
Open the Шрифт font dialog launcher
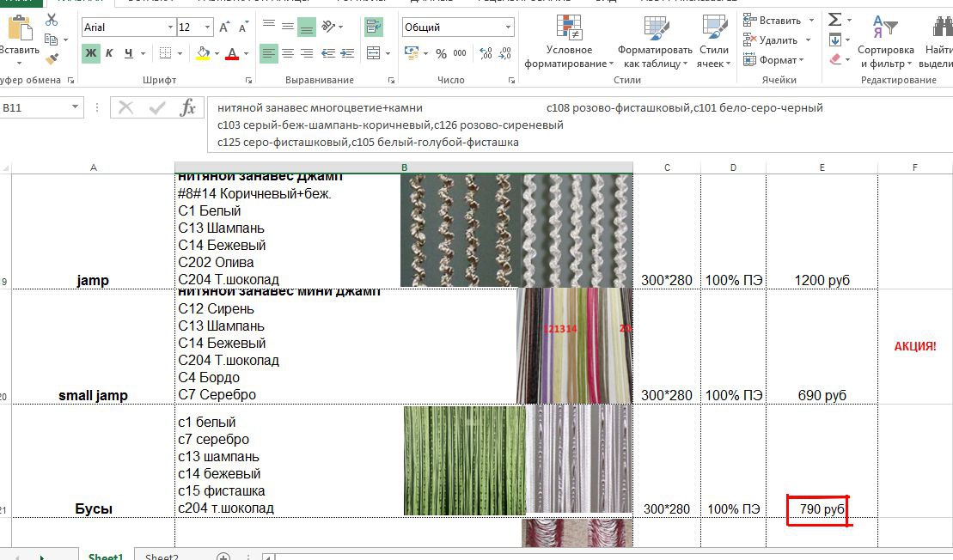pos(248,80)
